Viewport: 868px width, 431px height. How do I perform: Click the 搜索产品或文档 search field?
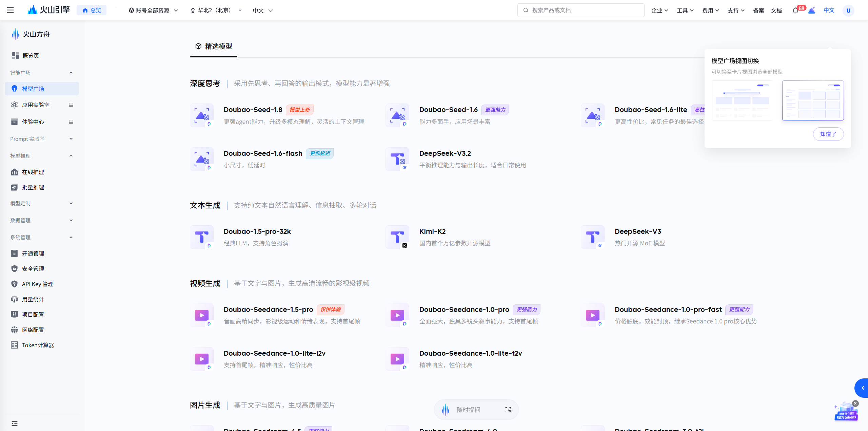580,10
